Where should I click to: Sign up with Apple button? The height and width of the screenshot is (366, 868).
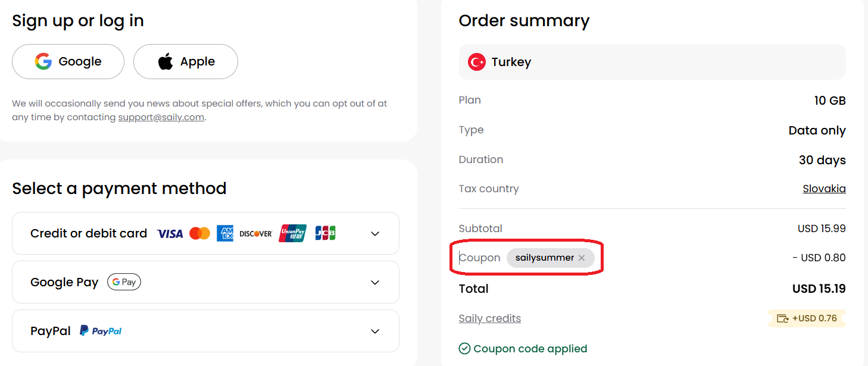[x=186, y=61]
